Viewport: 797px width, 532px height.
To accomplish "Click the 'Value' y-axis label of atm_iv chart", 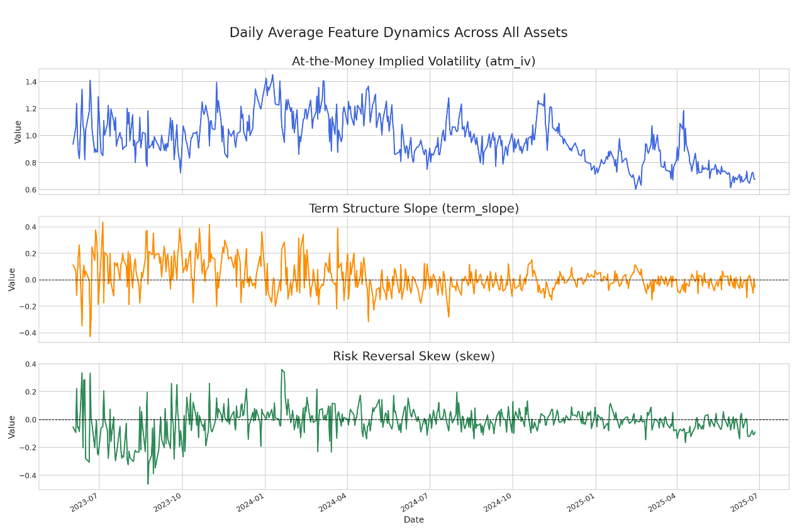I will coord(18,131).
